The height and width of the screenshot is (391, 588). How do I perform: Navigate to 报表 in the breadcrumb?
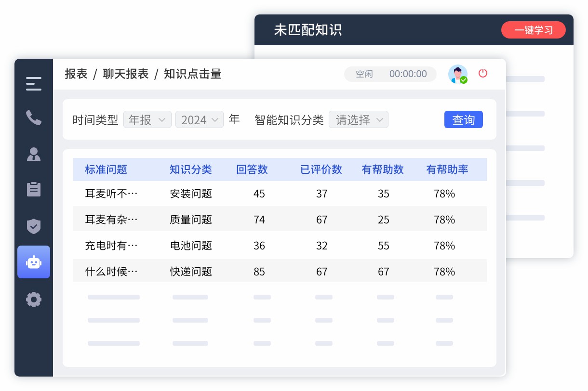coord(76,74)
